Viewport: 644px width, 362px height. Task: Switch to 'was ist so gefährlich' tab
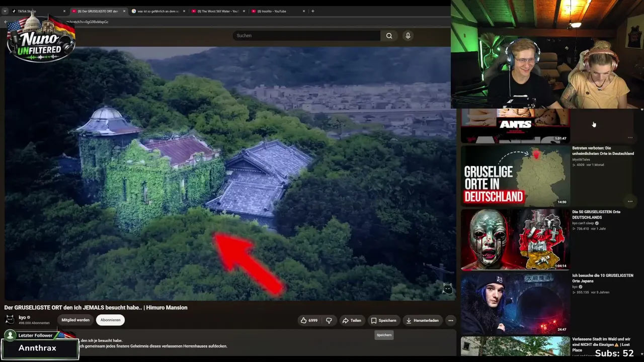click(x=157, y=11)
